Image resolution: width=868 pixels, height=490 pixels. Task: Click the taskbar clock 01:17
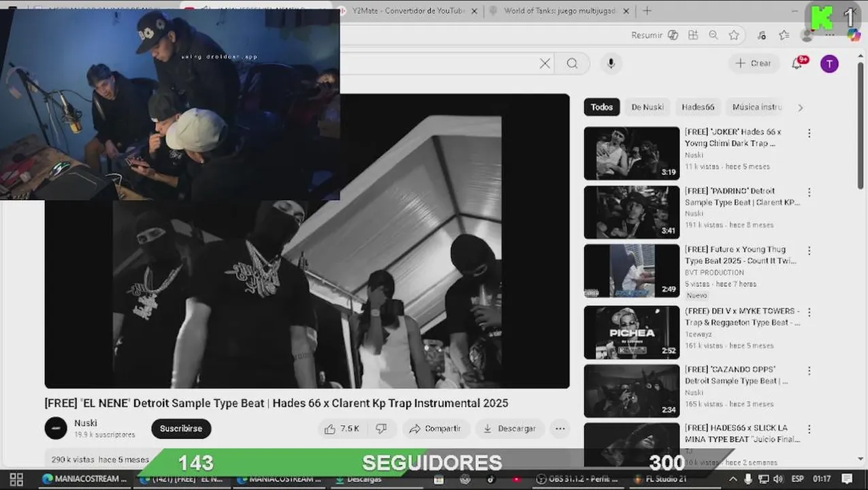822,479
